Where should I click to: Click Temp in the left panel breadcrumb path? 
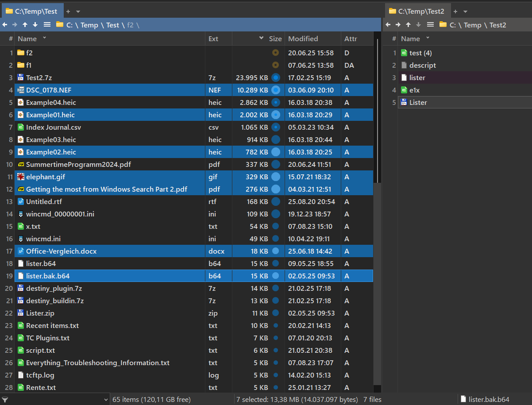[x=89, y=25]
